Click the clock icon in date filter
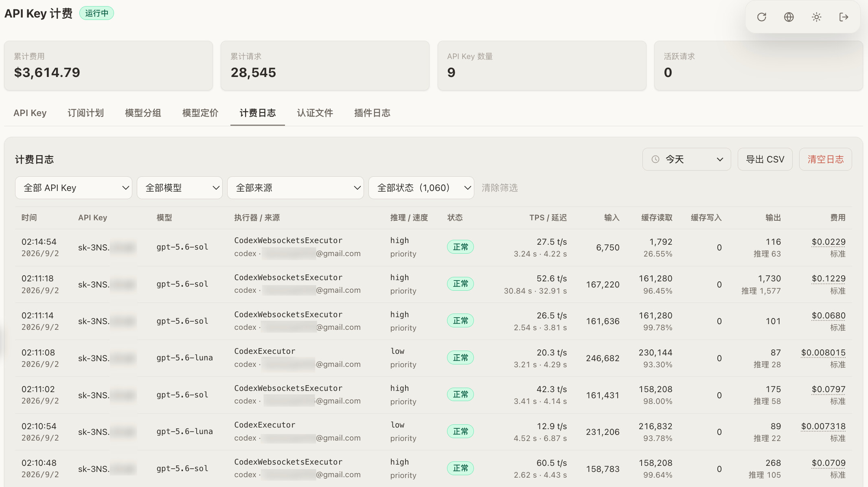The width and height of the screenshot is (868, 487). tap(655, 159)
